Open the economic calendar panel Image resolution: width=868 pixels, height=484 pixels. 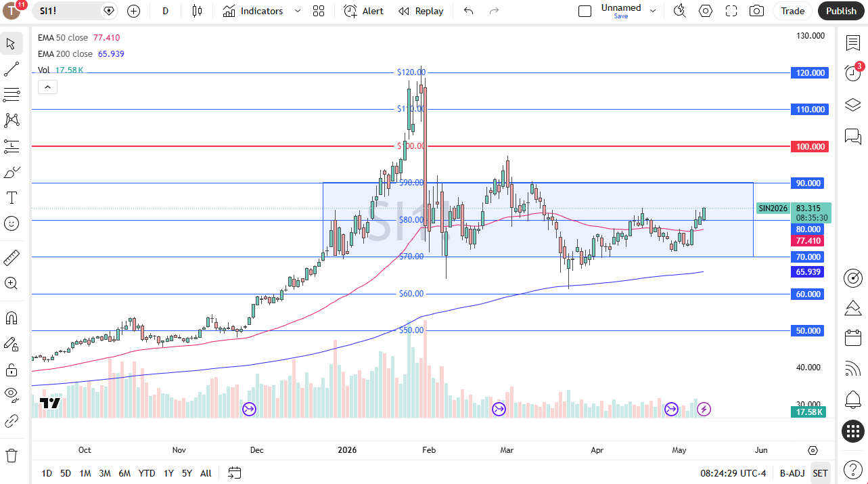pos(852,338)
